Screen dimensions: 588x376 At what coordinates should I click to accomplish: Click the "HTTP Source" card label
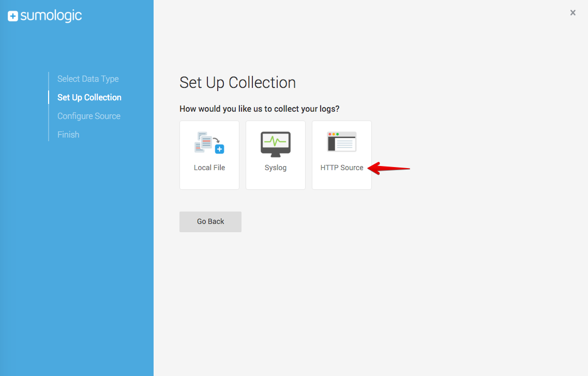pyautogui.click(x=342, y=168)
